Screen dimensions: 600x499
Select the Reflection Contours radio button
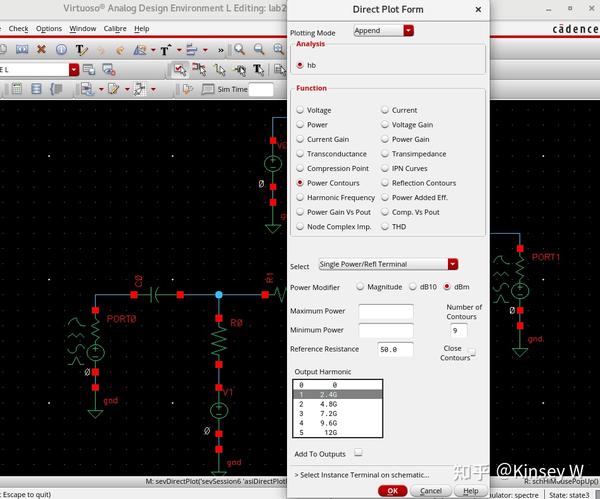(385, 183)
